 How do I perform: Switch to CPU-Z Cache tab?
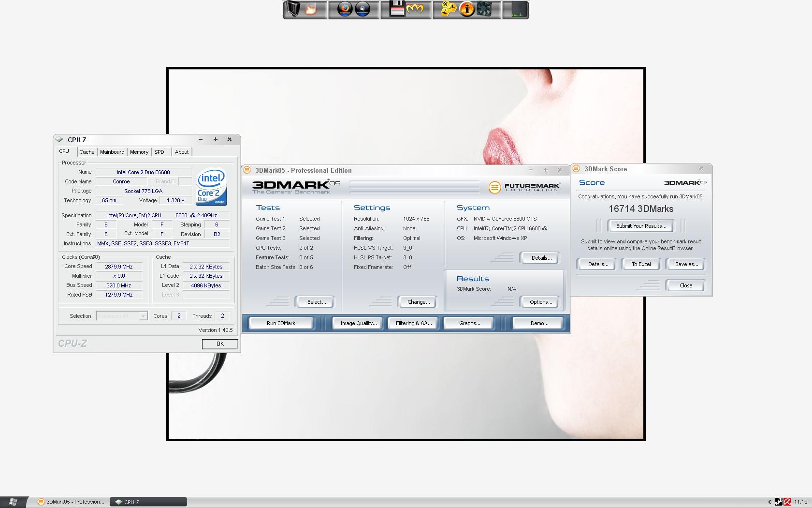tap(87, 152)
